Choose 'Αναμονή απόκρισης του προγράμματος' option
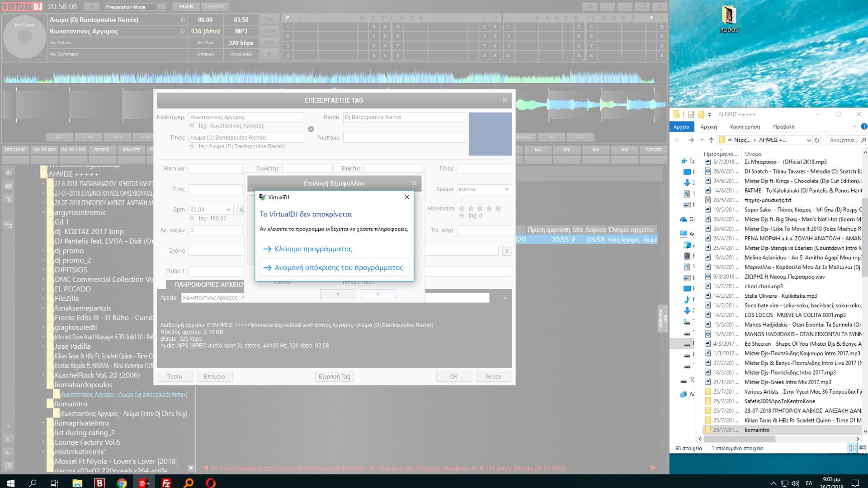 (338, 267)
